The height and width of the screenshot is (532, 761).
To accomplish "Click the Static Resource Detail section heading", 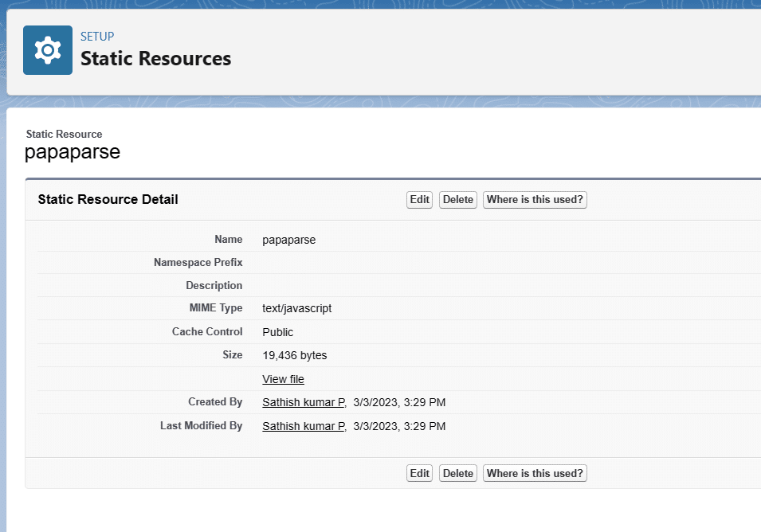I will [x=108, y=199].
